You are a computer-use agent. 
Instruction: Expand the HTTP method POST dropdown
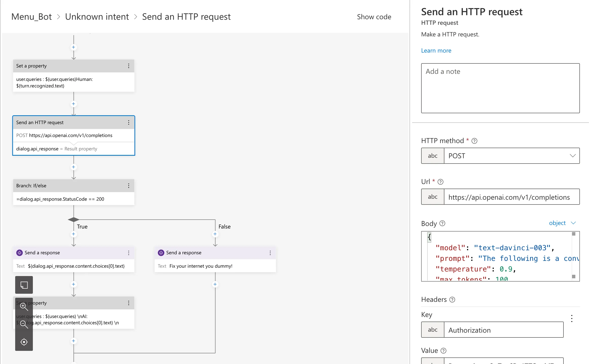(x=573, y=156)
